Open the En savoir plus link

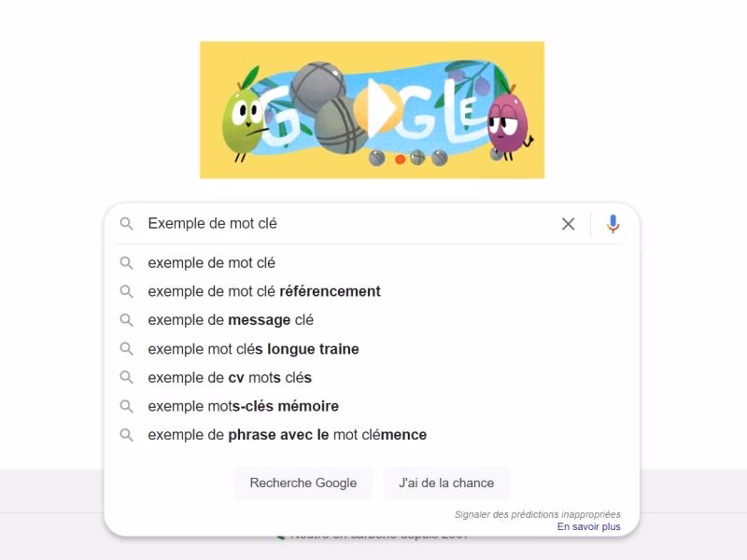pyautogui.click(x=590, y=526)
